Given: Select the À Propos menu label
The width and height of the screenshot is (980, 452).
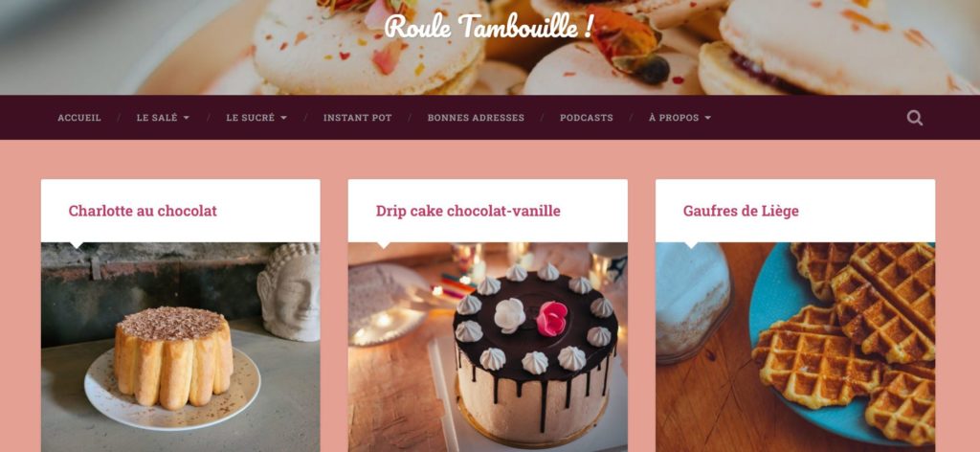Looking at the screenshot, I should tap(674, 118).
